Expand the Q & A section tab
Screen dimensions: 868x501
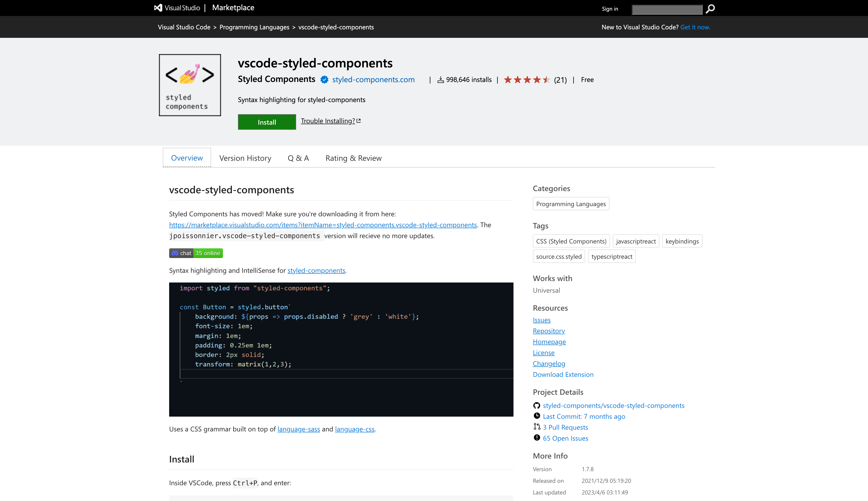click(x=298, y=157)
